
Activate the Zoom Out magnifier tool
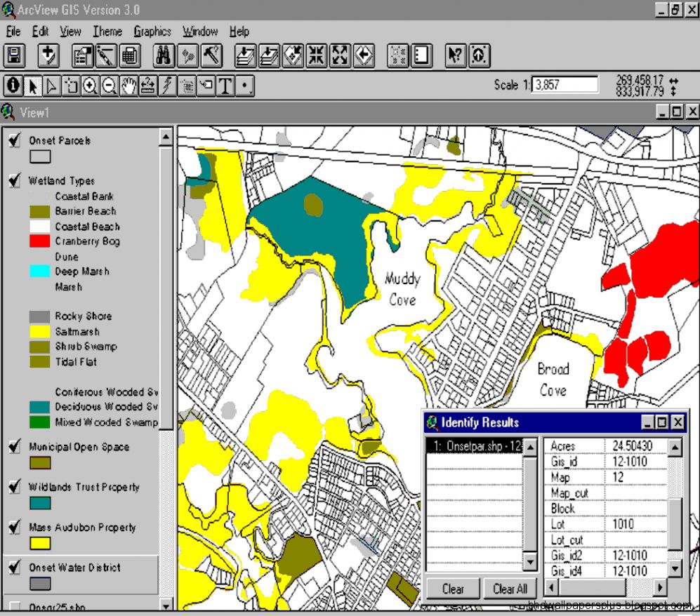coord(109,86)
